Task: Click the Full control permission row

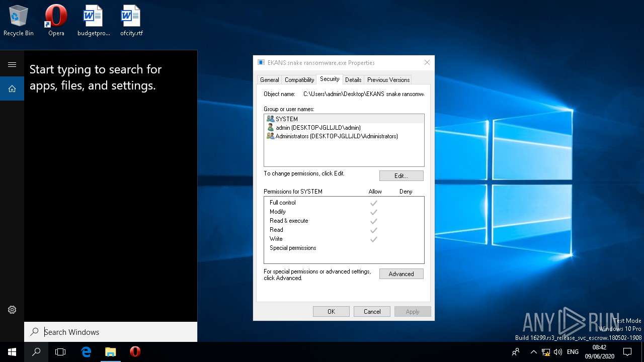Action: 344,203
